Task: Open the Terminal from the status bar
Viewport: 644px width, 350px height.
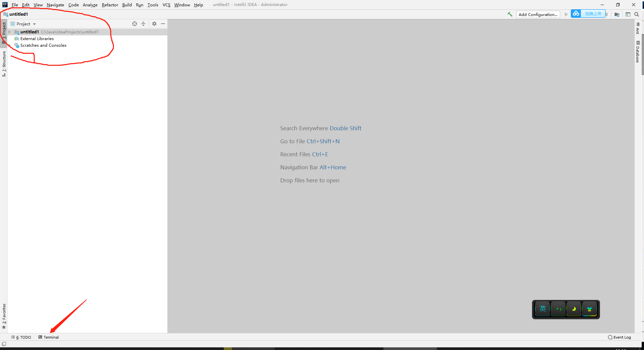Action: click(50, 337)
